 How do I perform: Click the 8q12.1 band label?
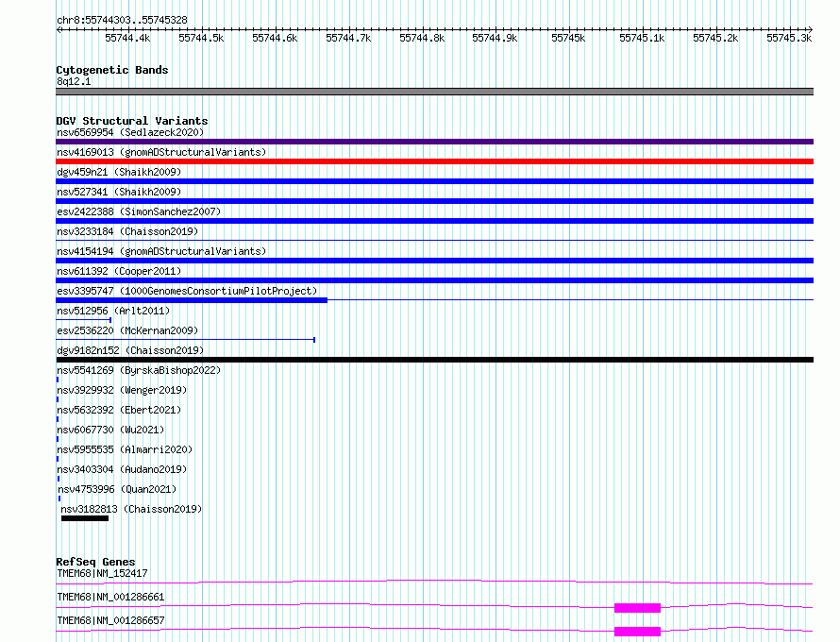click(74, 81)
